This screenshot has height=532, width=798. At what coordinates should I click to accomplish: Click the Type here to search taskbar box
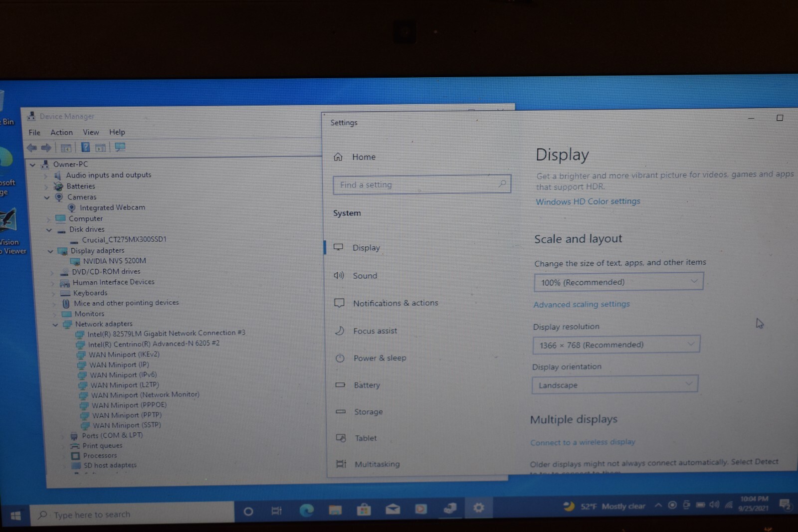pyautogui.click(x=132, y=514)
